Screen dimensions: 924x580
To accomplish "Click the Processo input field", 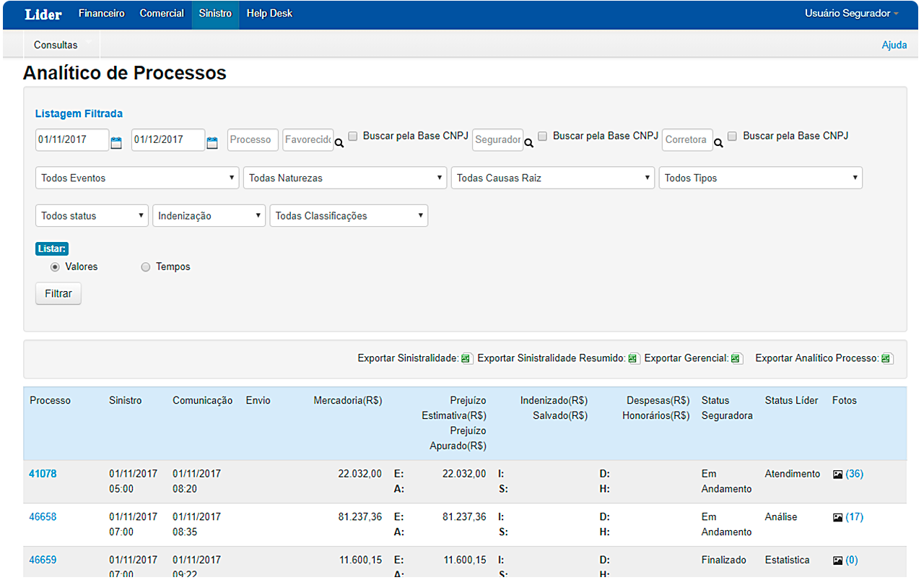I will click(x=253, y=139).
